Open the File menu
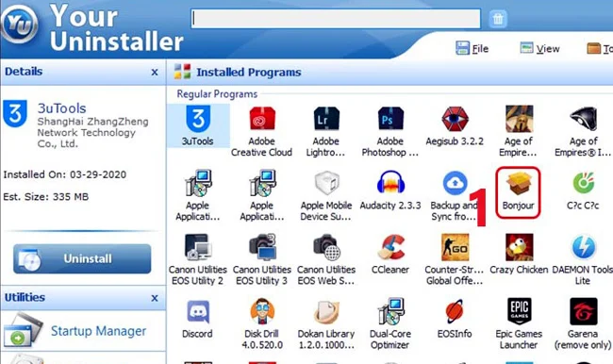613x364 pixels. (x=472, y=48)
